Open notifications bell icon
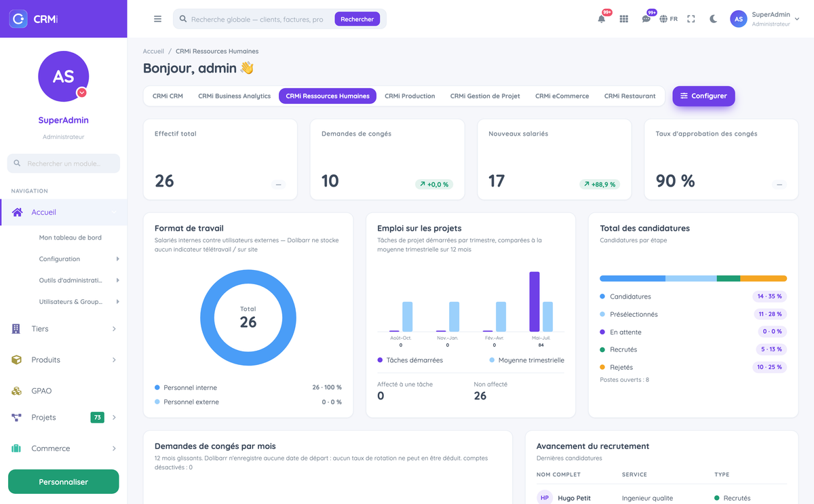Image resolution: width=814 pixels, height=504 pixels. (x=601, y=19)
